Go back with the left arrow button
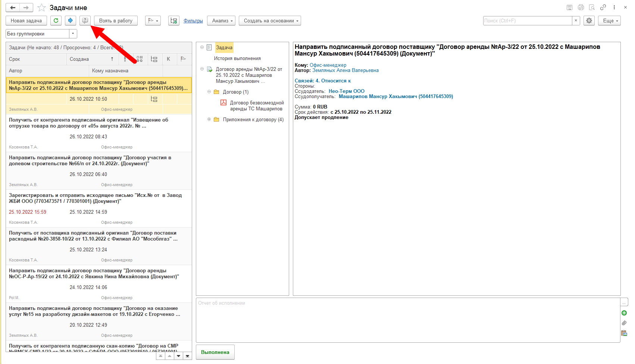The height and width of the screenshot is (364, 635). coord(13,7)
